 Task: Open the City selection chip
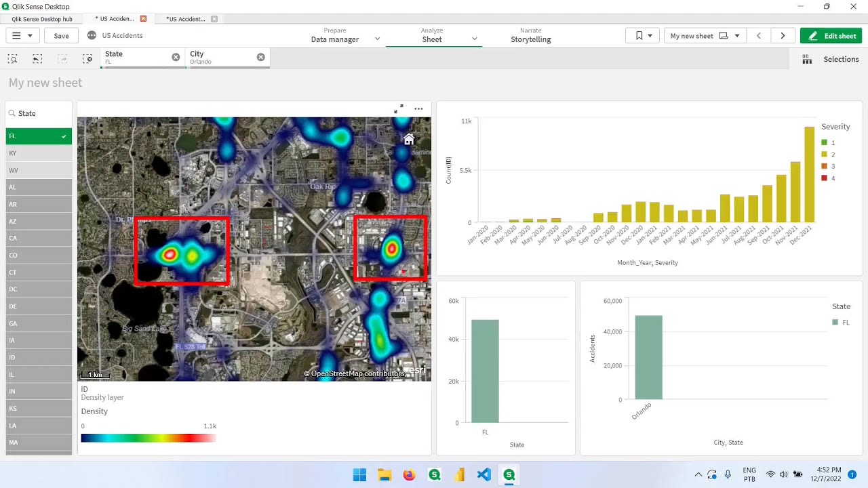tap(220, 58)
